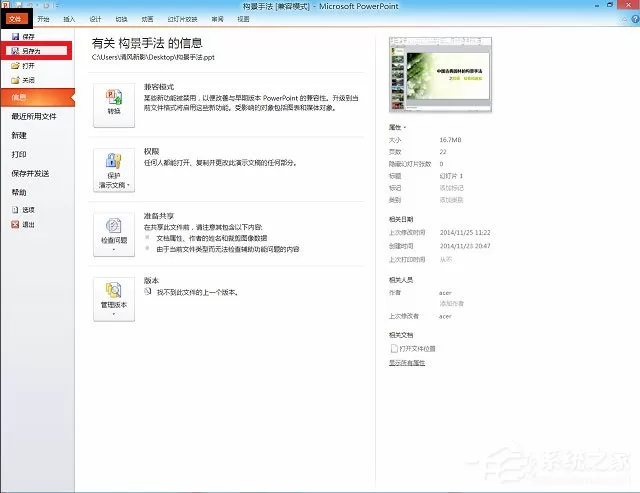Choose 另存为 (Save As) in sidebar
This screenshot has height=493, width=640.
[x=36, y=51]
